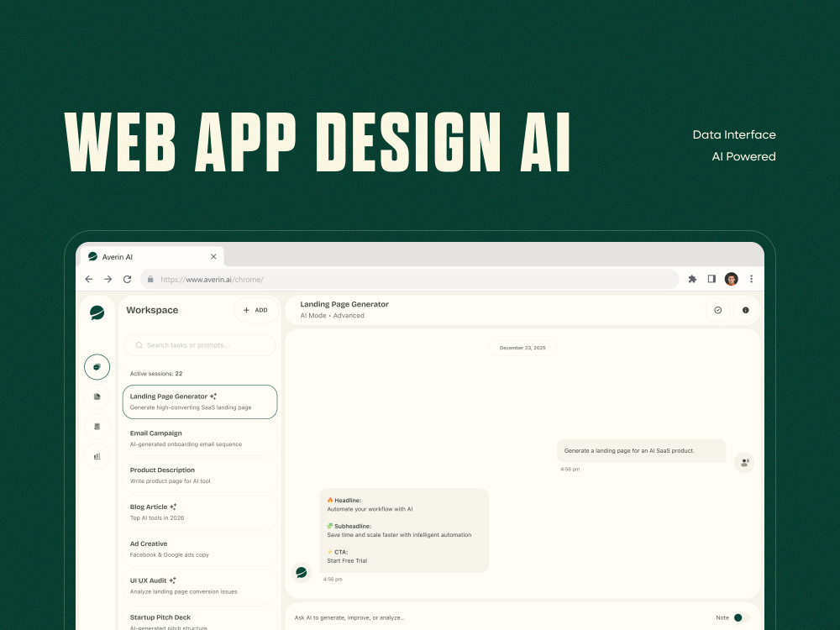840x630 pixels.
Task: Open the notes list sidebar icon
Action: pyautogui.click(x=97, y=427)
